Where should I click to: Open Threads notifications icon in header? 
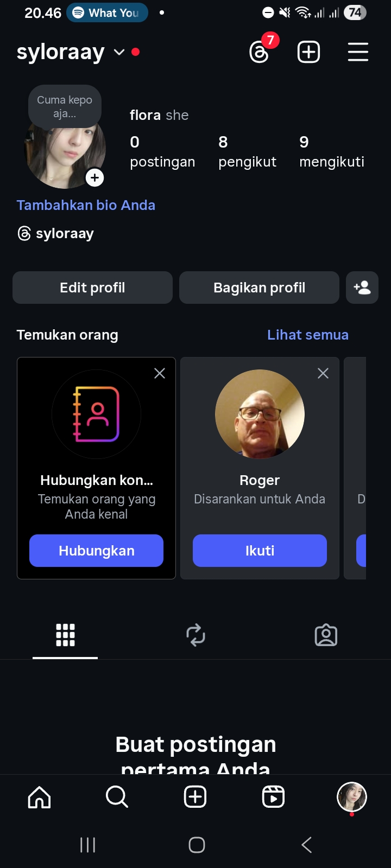260,52
